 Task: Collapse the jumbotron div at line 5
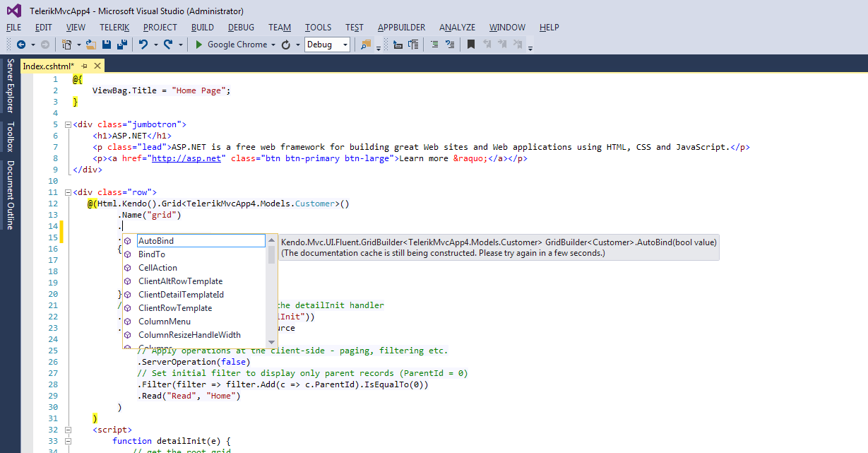click(x=68, y=124)
